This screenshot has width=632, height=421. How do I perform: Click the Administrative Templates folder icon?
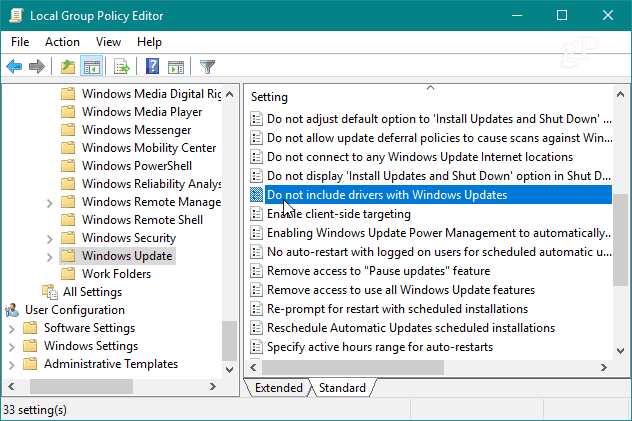30,364
